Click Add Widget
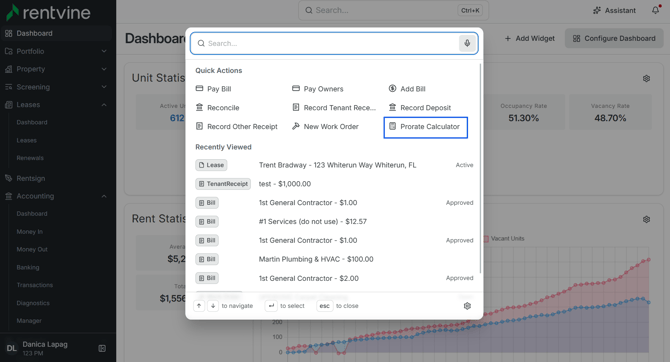 pyautogui.click(x=529, y=38)
